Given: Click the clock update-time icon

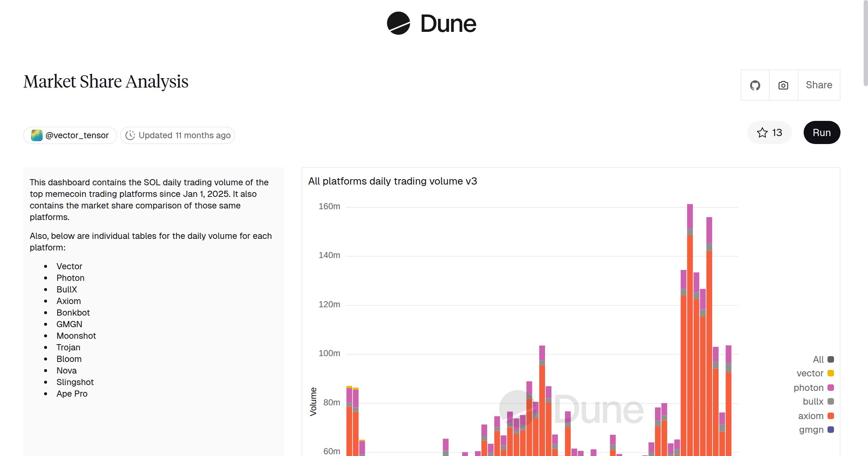Looking at the screenshot, I should (130, 135).
